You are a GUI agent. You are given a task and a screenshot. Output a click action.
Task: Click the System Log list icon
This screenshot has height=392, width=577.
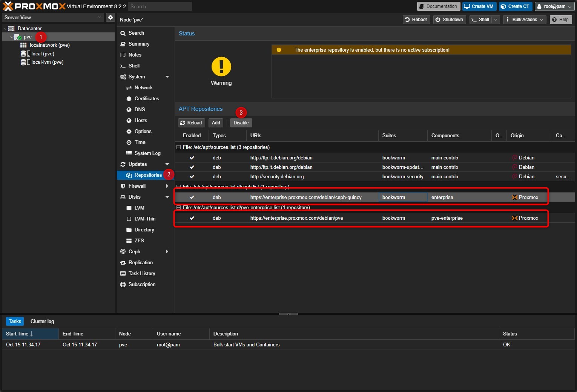(x=129, y=153)
